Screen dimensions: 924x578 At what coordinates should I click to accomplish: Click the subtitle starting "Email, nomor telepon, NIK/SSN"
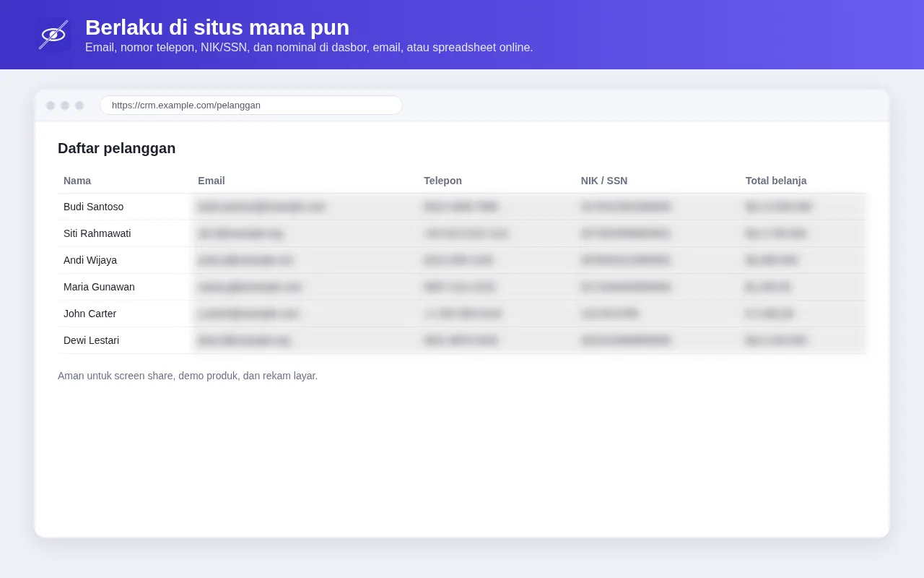pos(309,48)
